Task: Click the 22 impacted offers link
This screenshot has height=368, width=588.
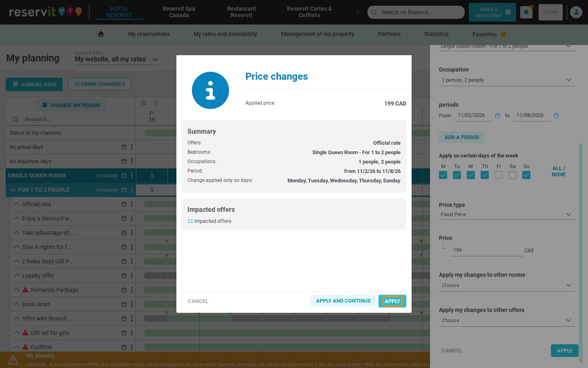Action: coord(209,221)
